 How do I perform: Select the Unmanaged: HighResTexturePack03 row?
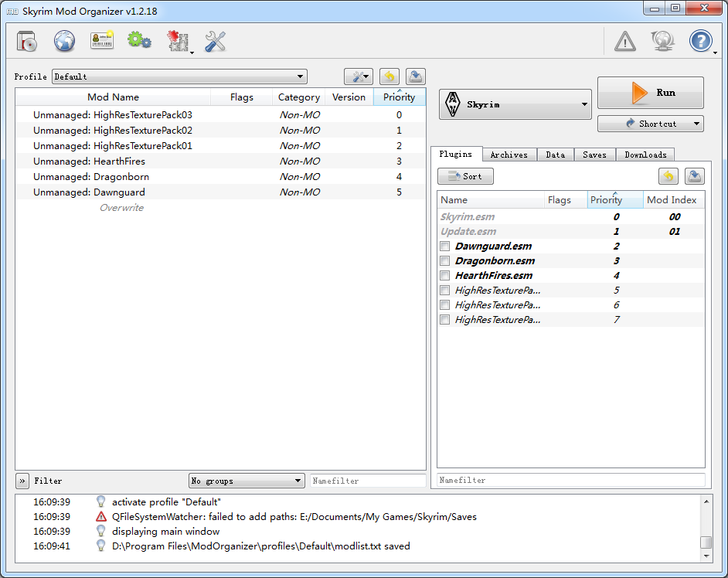tap(220, 114)
